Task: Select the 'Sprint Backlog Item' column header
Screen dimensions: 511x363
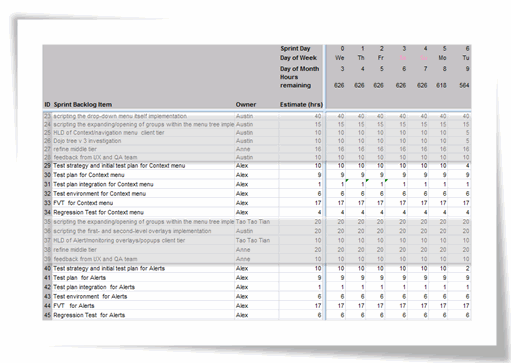Action: click(83, 105)
